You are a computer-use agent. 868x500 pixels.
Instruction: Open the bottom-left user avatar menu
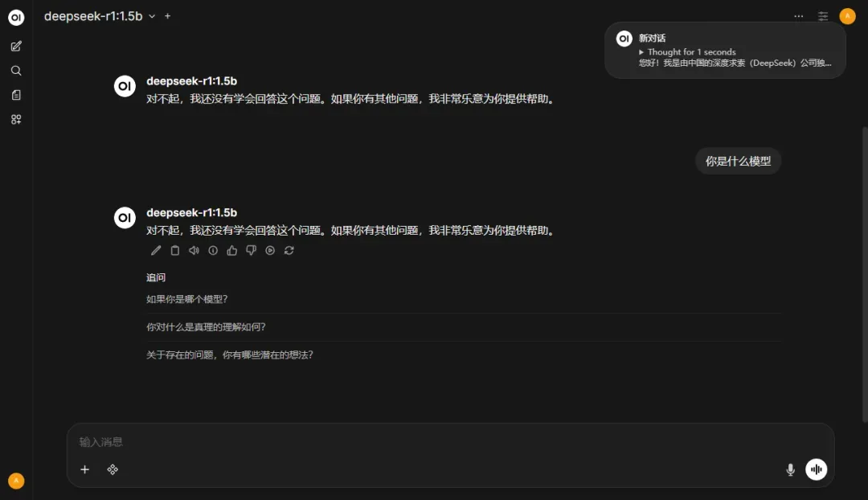pyautogui.click(x=16, y=481)
